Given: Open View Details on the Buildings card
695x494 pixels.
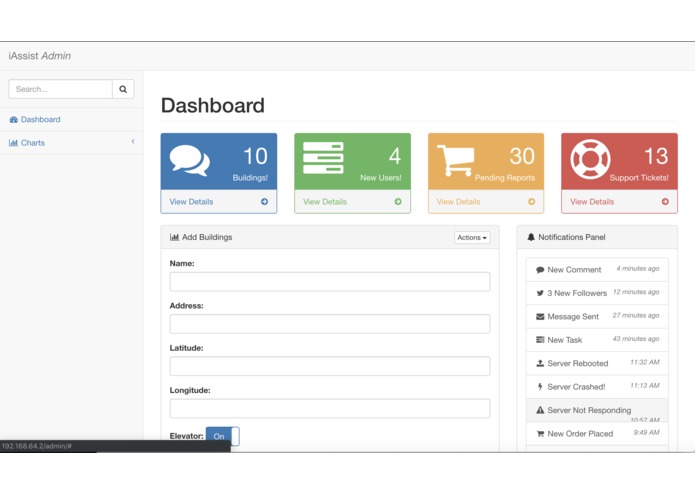Looking at the screenshot, I should coord(191,202).
